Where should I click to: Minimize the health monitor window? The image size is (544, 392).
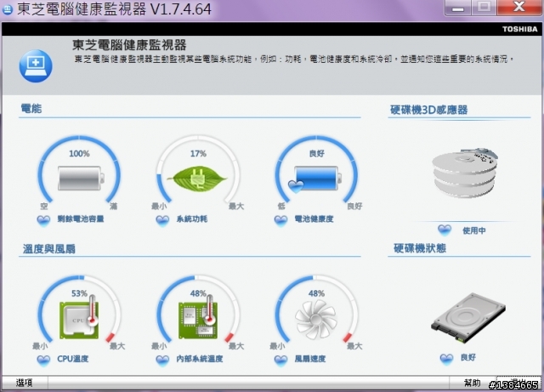(x=457, y=8)
